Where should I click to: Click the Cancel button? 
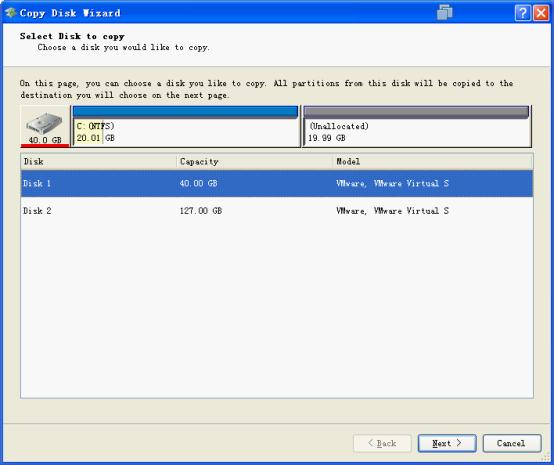pos(512,443)
